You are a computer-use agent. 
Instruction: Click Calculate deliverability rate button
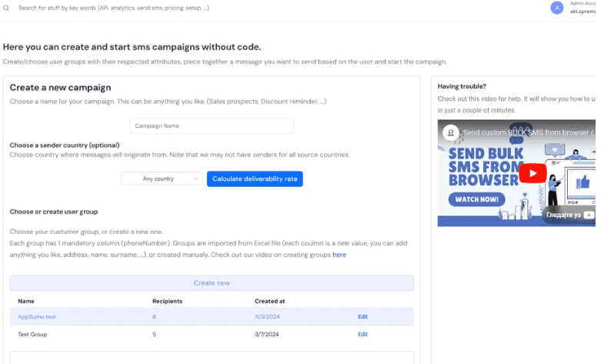(x=255, y=179)
